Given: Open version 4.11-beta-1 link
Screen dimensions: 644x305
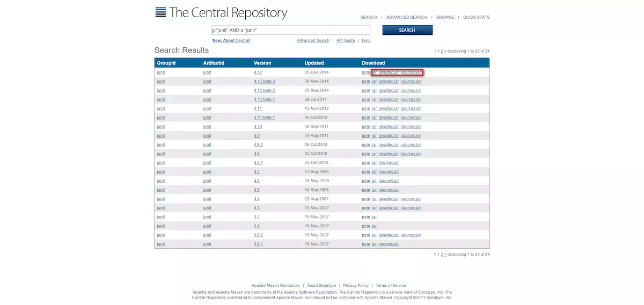Looking at the screenshot, I should (x=265, y=117).
